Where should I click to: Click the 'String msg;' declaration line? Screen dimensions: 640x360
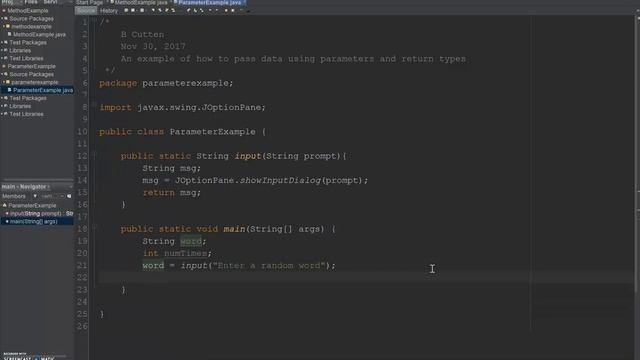tap(171, 168)
